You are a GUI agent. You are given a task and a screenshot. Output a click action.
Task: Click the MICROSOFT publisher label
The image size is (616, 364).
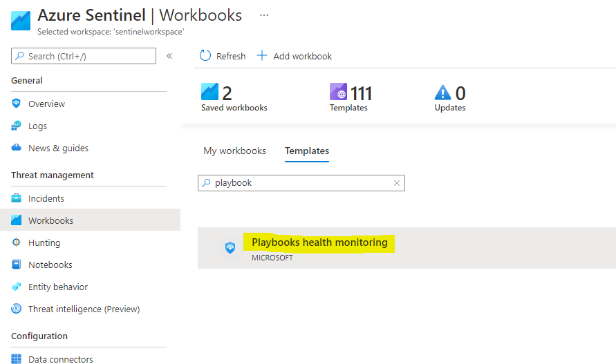[x=272, y=258]
